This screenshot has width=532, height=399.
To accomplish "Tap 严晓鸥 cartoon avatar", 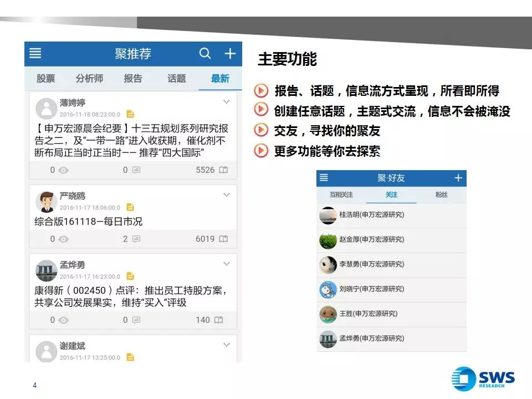I will (46, 202).
